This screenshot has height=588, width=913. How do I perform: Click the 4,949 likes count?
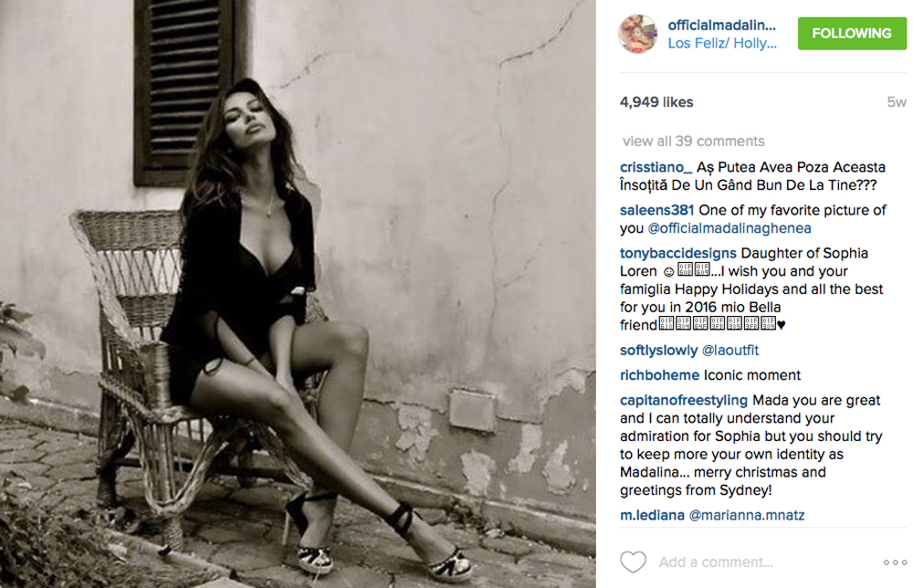click(x=656, y=102)
